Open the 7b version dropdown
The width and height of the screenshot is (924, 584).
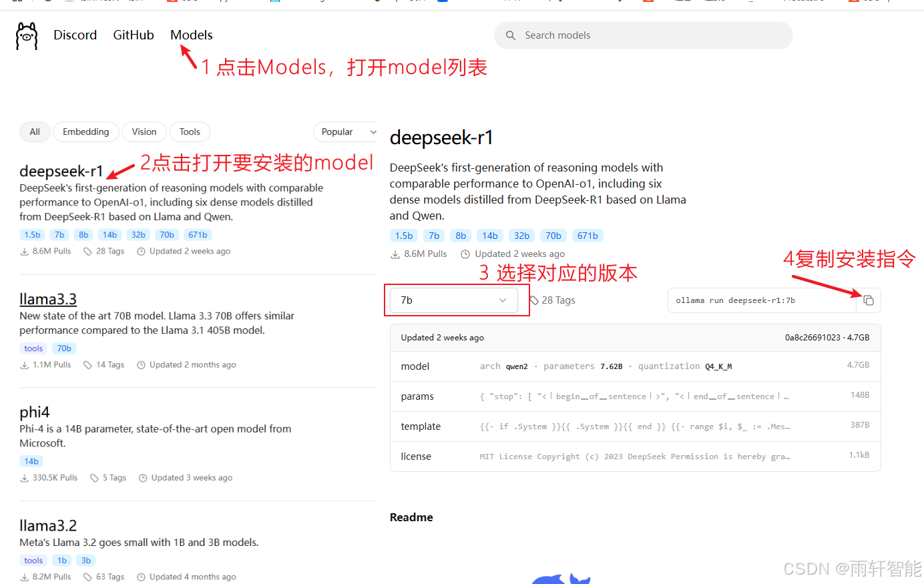(454, 300)
